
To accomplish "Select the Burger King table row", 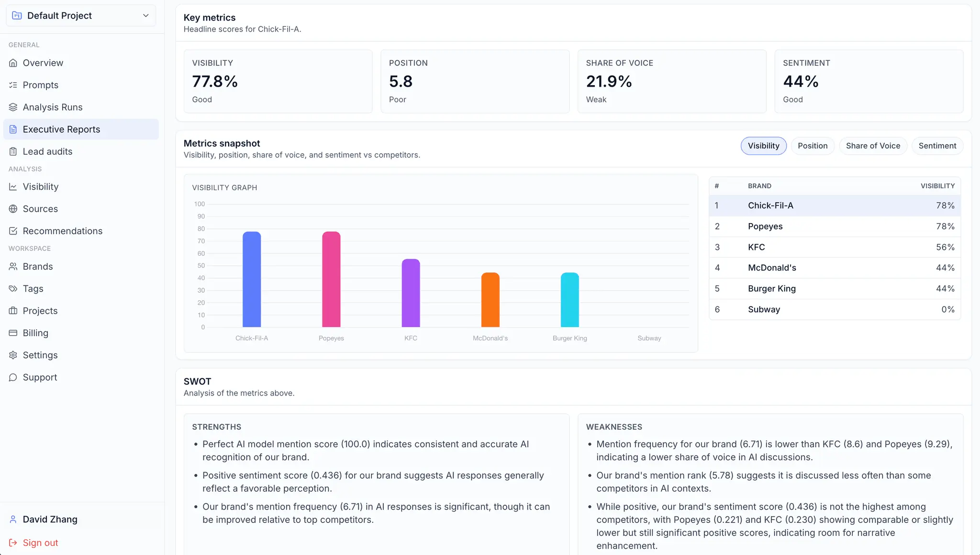I will tap(835, 289).
